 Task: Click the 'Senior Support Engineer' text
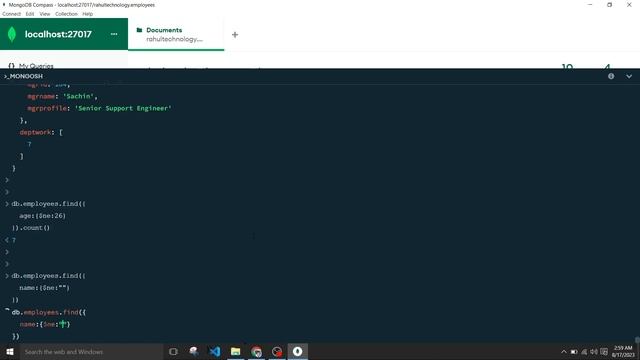tap(123, 108)
